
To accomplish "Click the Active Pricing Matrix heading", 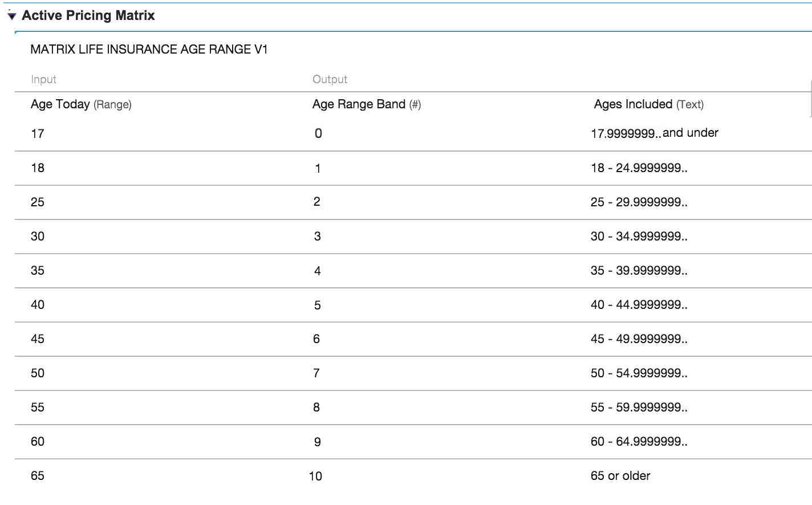I will coord(88,15).
